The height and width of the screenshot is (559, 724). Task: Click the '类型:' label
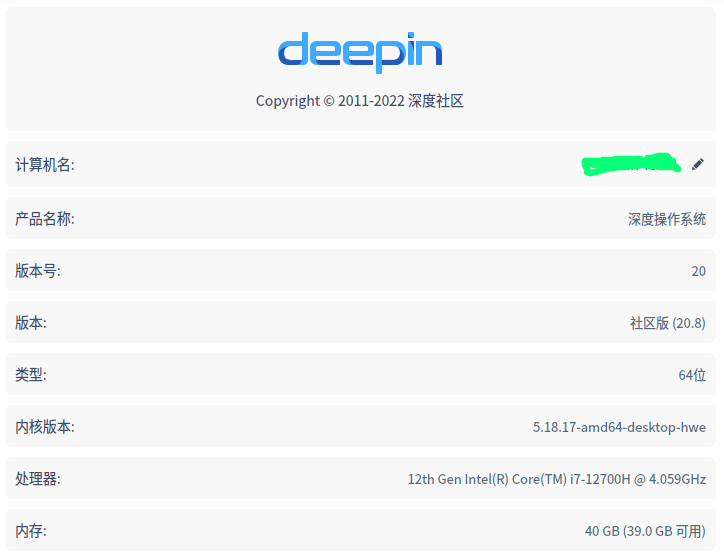pos(31,374)
